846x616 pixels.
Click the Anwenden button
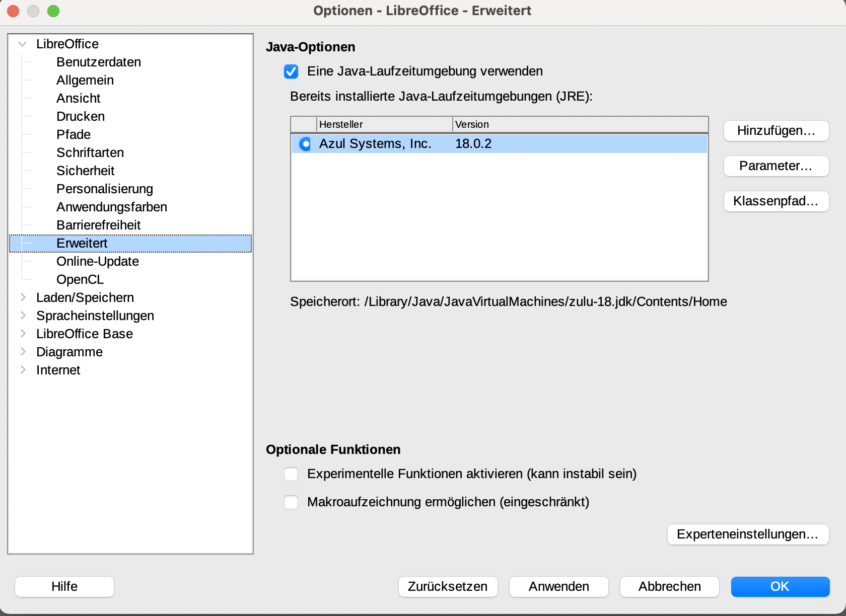point(559,587)
